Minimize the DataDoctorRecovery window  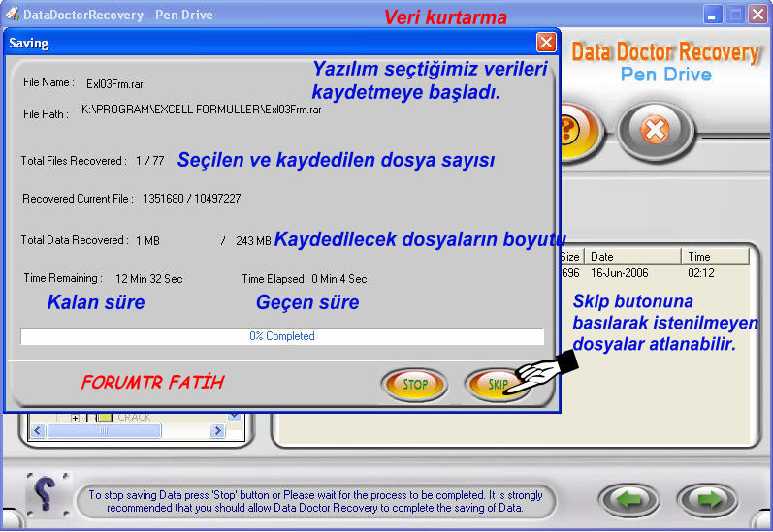[x=713, y=15]
